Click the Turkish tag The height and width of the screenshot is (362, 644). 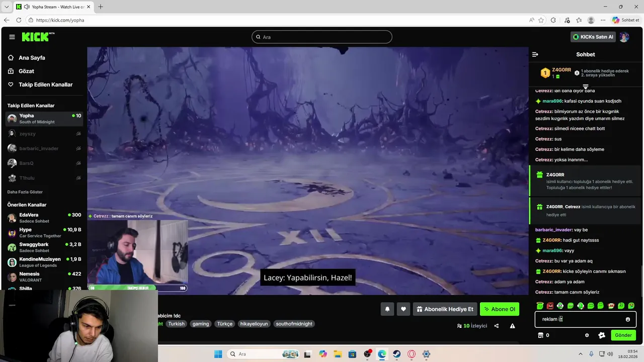pyautogui.click(x=176, y=324)
